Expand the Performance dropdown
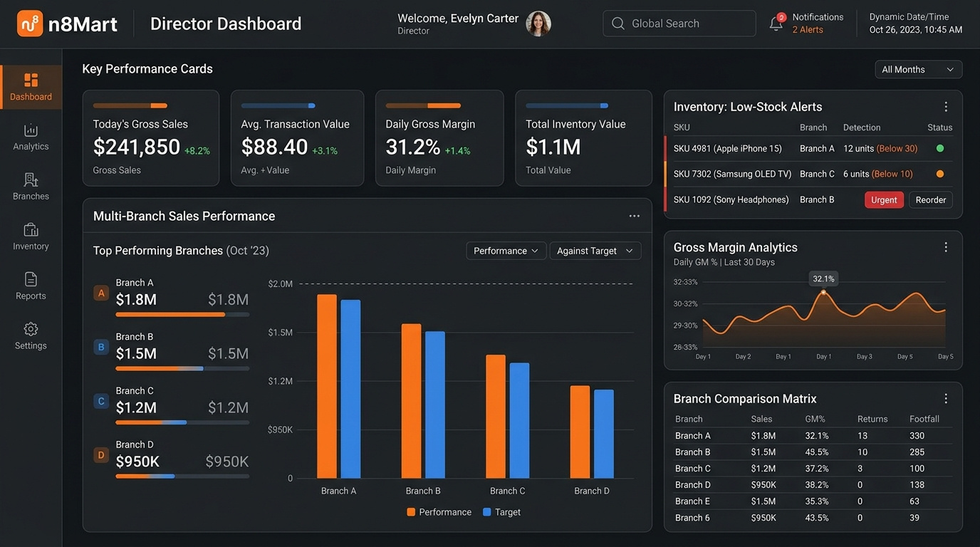Screen dimensions: 980x547 click(x=506, y=251)
